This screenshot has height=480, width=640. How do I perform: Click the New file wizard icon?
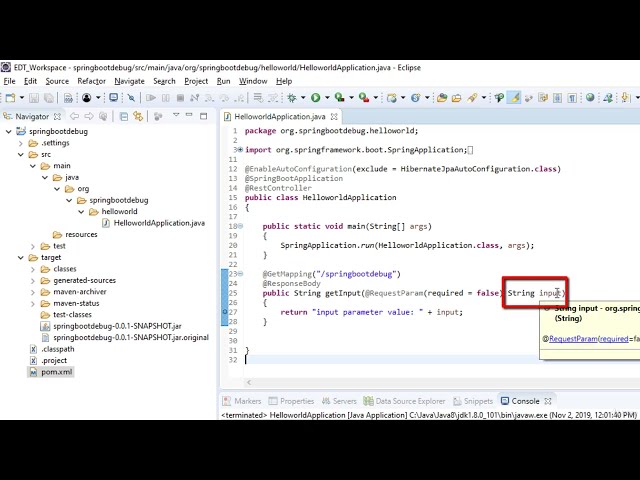[11, 98]
